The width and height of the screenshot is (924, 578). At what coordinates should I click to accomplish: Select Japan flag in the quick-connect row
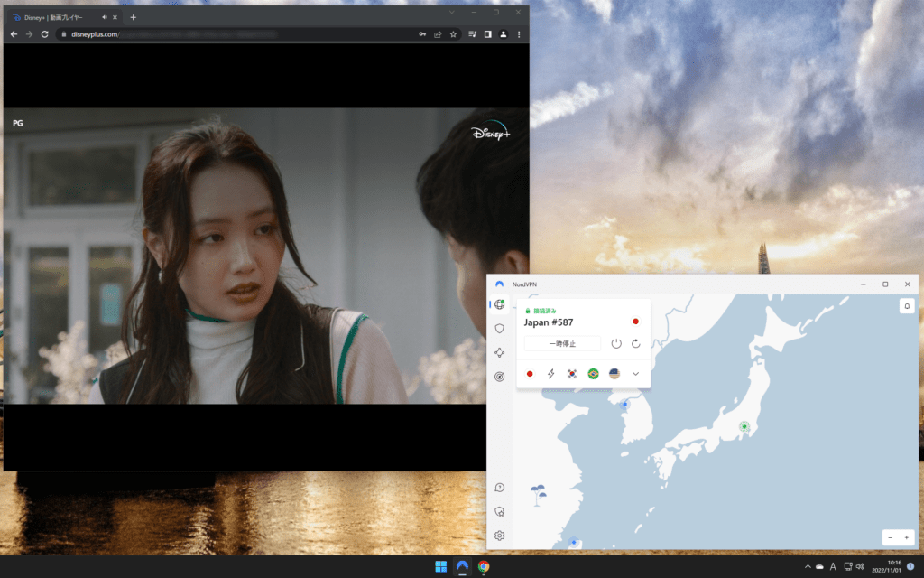coord(530,374)
